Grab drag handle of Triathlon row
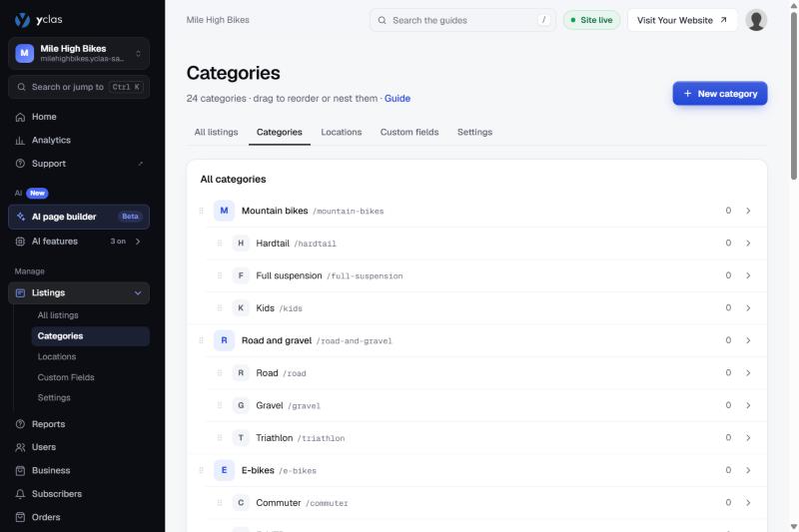Viewport: 799px width, 532px height. tap(220, 438)
